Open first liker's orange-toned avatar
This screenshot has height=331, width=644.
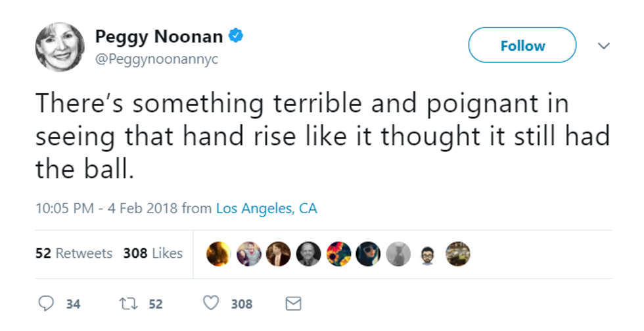click(x=218, y=254)
